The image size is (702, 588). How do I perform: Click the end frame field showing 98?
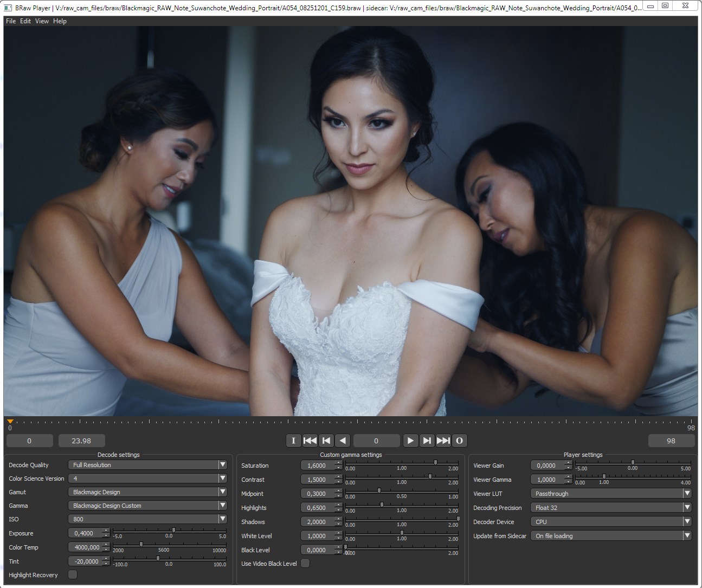click(x=671, y=441)
